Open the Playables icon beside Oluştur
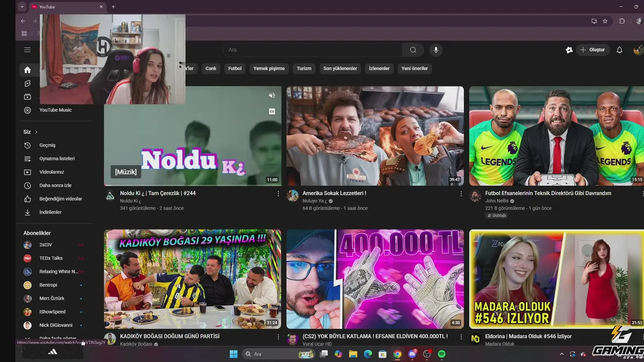This screenshot has height=362, width=644. 569,50
